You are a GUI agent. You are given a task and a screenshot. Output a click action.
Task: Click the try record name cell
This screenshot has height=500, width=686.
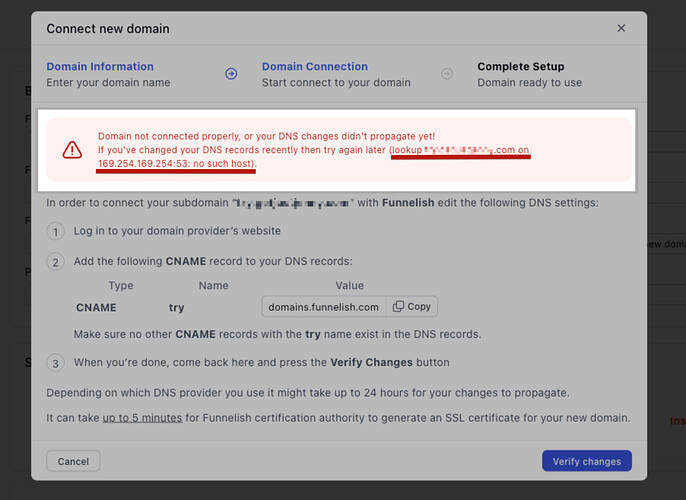[x=177, y=308]
